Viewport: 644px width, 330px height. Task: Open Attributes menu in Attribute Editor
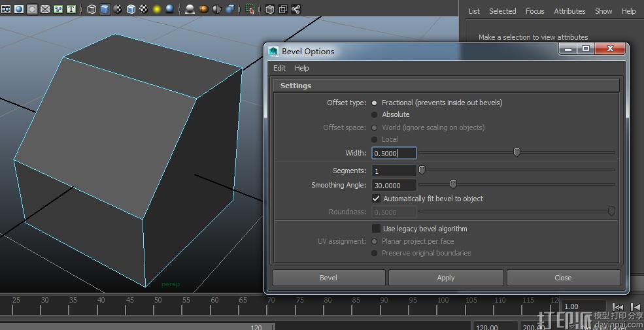tap(569, 12)
